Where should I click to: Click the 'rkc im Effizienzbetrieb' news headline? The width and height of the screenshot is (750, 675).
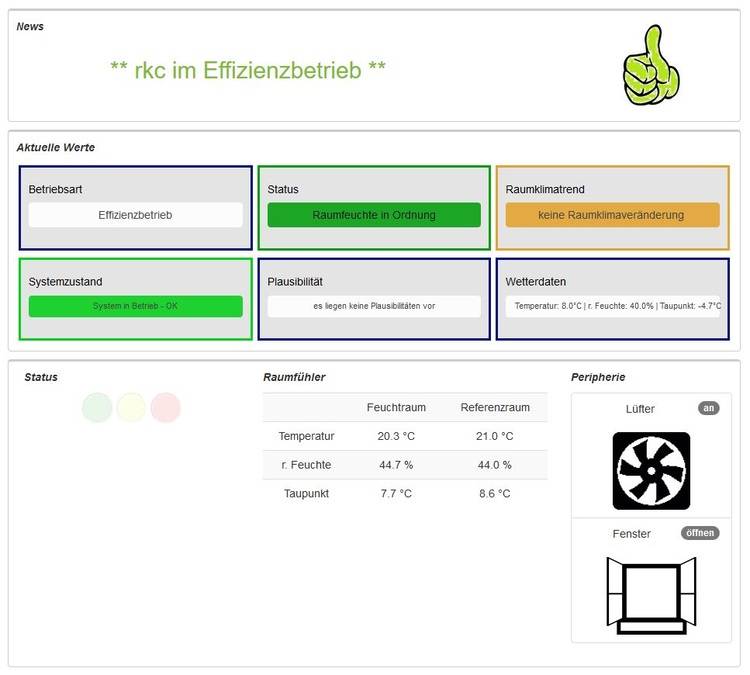click(248, 69)
